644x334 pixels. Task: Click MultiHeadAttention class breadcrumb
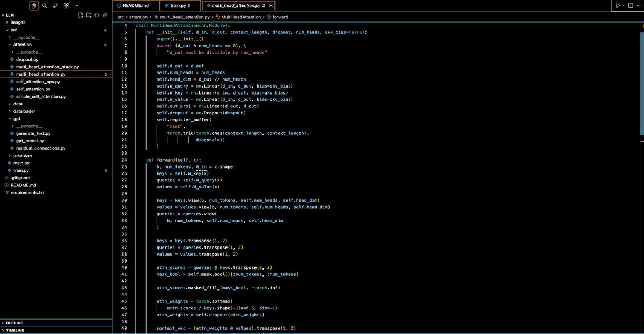point(239,17)
